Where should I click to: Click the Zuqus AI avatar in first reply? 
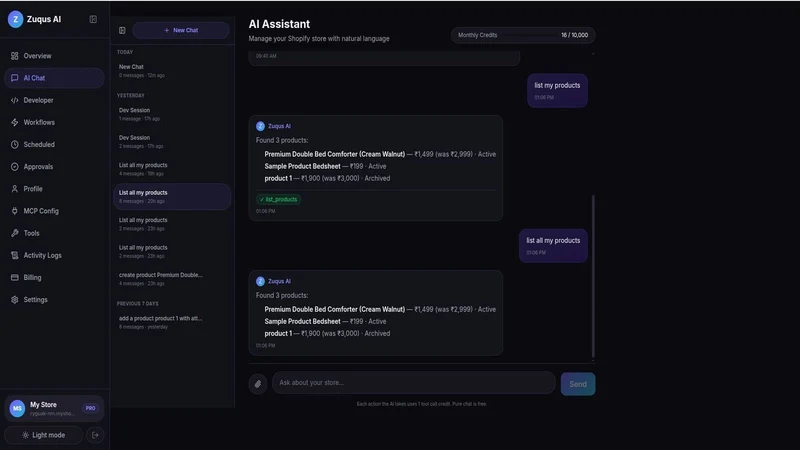(260, 126)
